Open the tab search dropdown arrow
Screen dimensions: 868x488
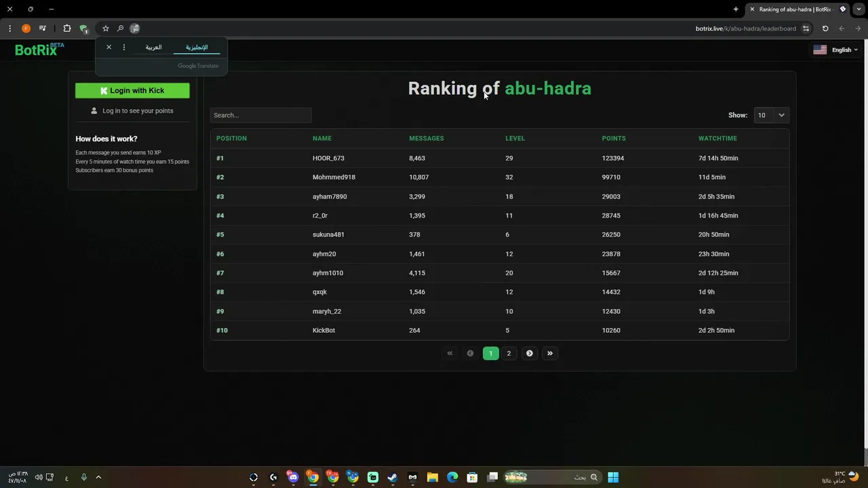pos(860,9)
